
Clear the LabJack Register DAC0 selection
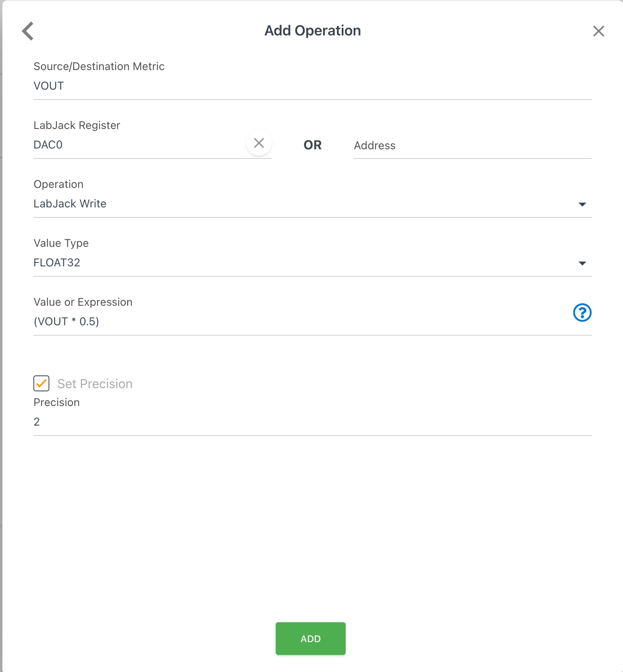click(259, 143)
